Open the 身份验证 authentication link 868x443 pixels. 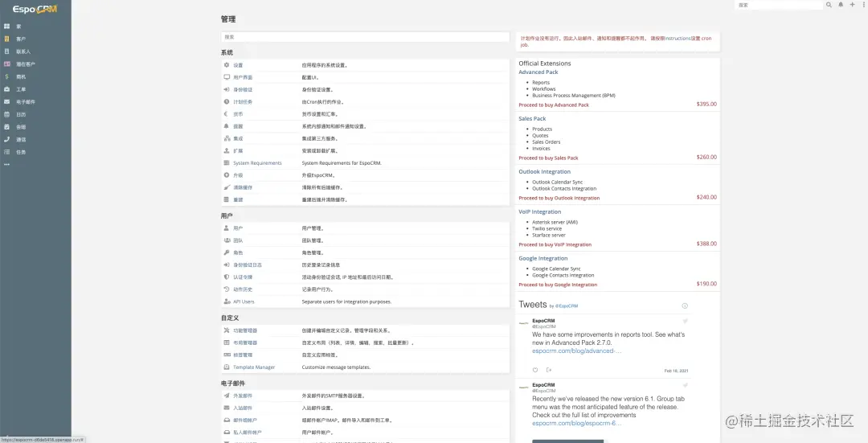click(x=243, y=90)
